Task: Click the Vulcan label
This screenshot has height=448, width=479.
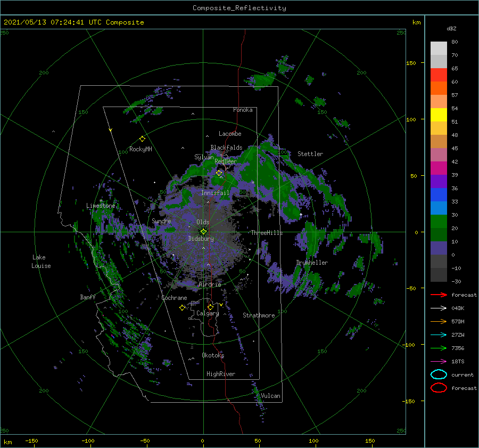Action: point(270,396)
